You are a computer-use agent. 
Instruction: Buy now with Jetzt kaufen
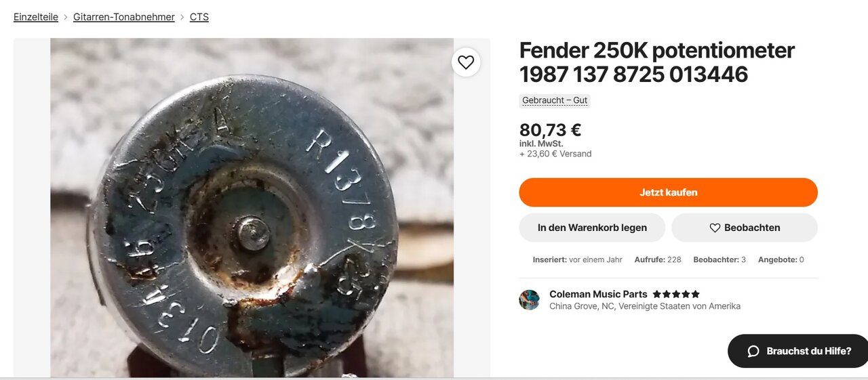(x=668, y=192)
